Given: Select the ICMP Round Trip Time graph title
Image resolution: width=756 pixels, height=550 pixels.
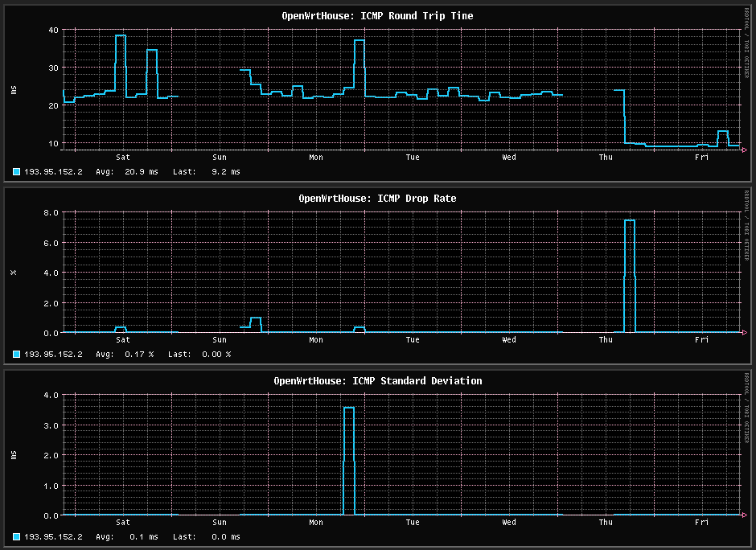Looking at the screenshot, I should click(x=377, y=16).
